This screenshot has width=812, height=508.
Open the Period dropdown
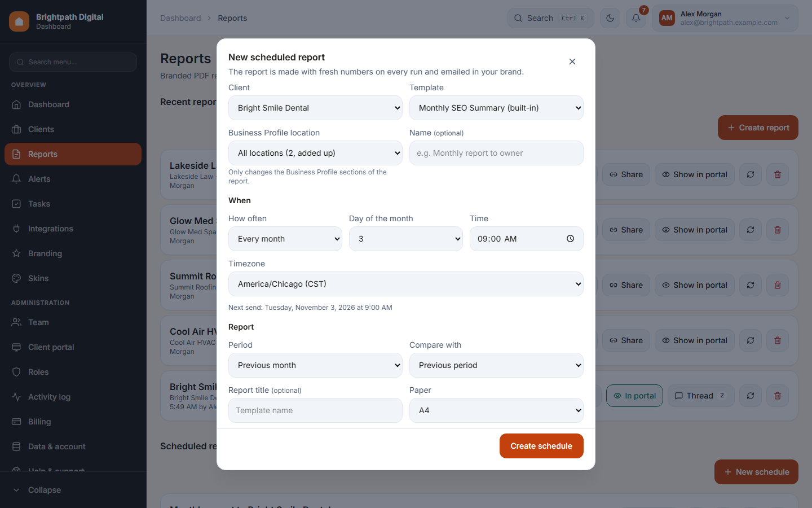point(315,365)
